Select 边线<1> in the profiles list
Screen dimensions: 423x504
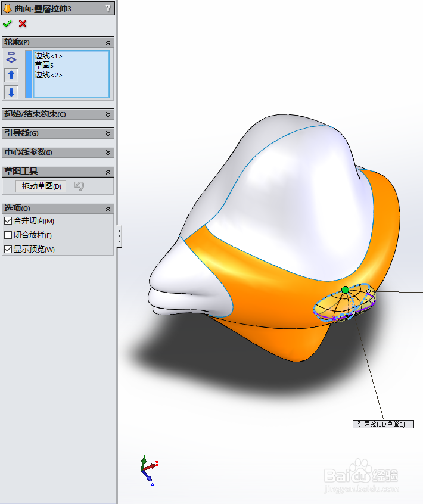pos(48,56)
